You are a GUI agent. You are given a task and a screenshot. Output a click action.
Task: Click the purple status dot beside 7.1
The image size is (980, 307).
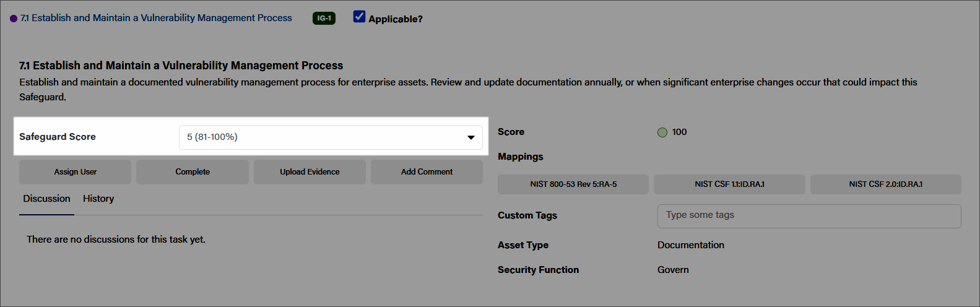pos(14,19)
